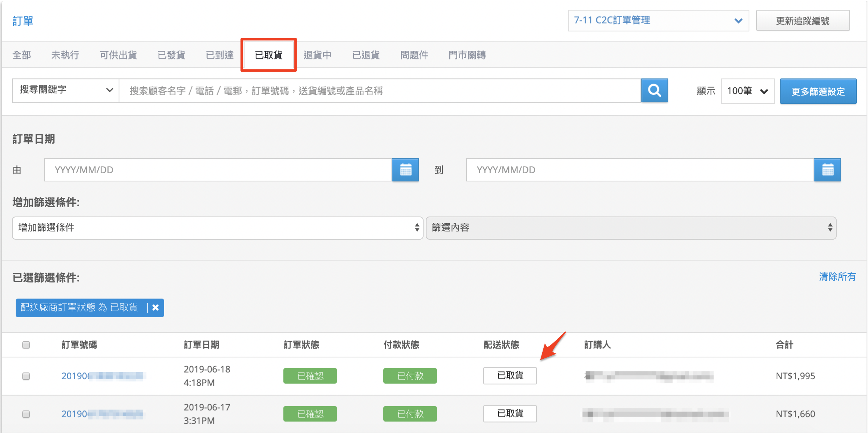Switch to the 未執行 tab
868x433 pixels.
coord(65,55)
